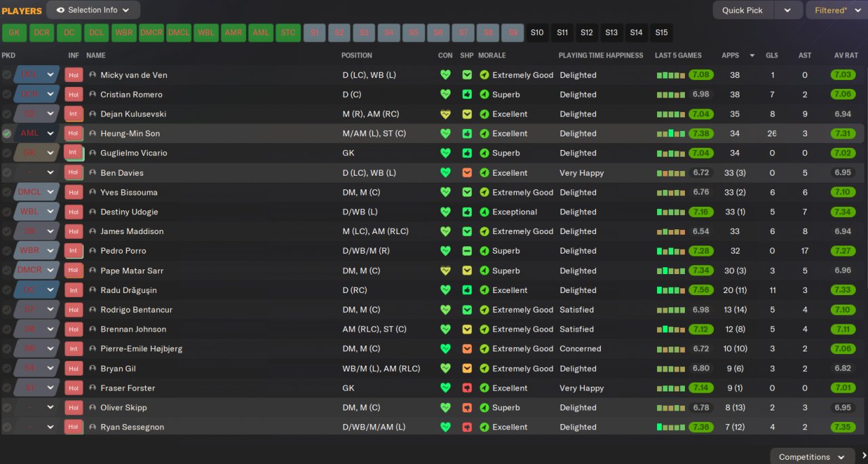Sort by MORALE column header

pyautogui.click(x=492, y=56)
